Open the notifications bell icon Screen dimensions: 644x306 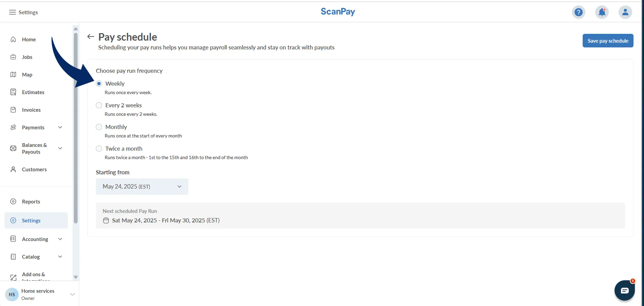[x=602, y=12]
